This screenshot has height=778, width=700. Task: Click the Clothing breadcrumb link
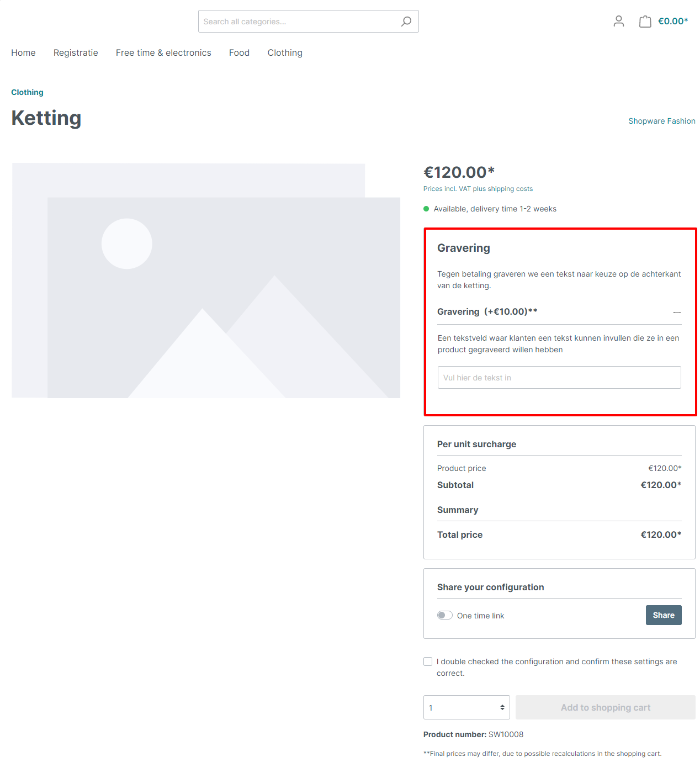tap(27, 92)
